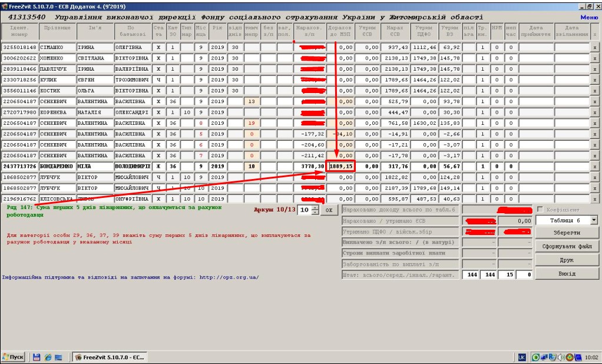The image size is (602, 364).
Task: Click the UK language indicator in tray
Action: click(x=522, y=358)
